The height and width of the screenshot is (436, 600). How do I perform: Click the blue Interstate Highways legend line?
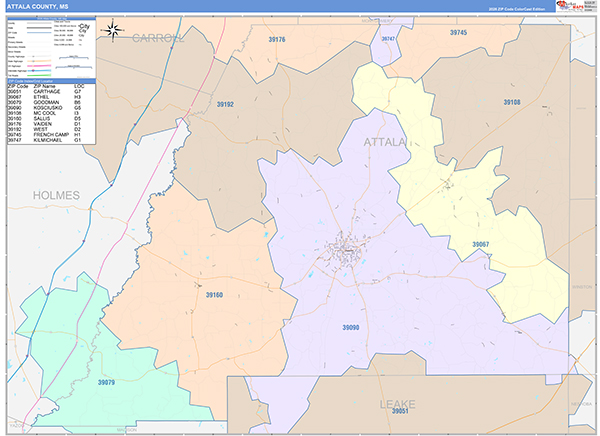click(x=39, y=70)
